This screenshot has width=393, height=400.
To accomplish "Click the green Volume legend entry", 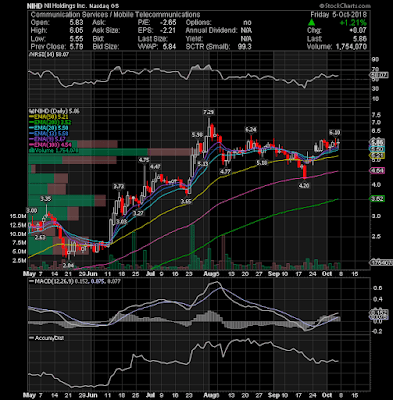I will coord(54,151).
